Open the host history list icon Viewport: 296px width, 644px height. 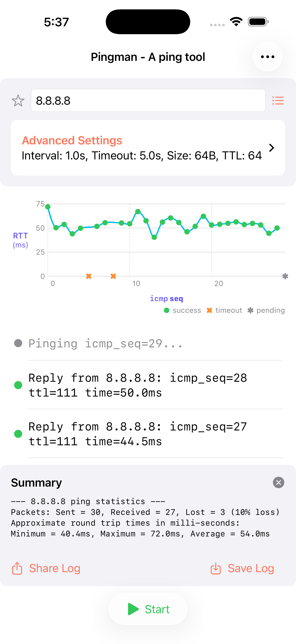coord(278,101)
